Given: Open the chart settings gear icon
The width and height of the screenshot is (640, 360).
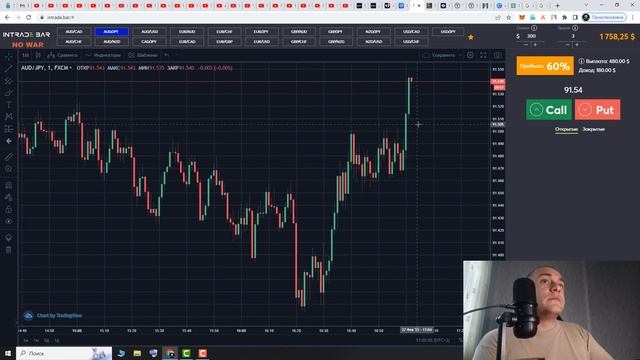Looking at the screenshot, I should tap(470, 55).
